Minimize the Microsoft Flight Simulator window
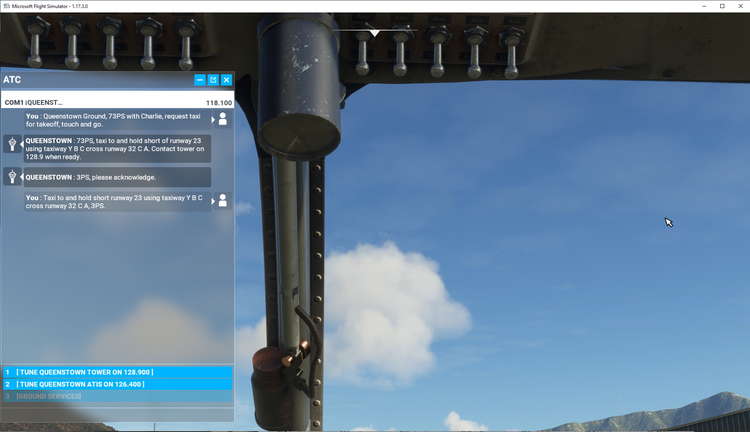 [700, 6]
